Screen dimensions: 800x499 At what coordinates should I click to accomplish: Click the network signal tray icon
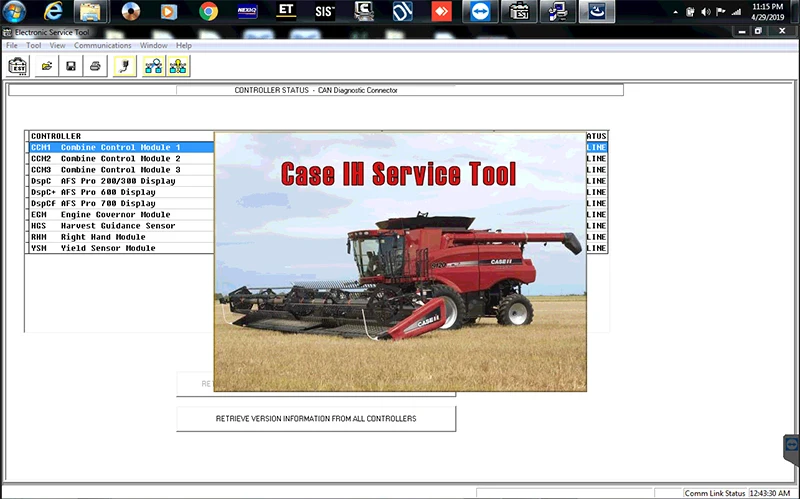click(736, 12)
